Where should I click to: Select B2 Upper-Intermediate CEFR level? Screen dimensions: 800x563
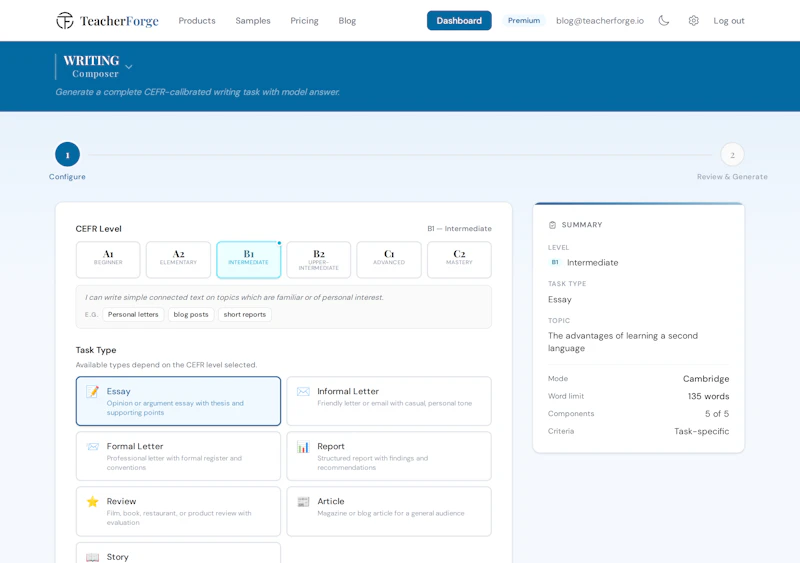[x=319, y=260]
